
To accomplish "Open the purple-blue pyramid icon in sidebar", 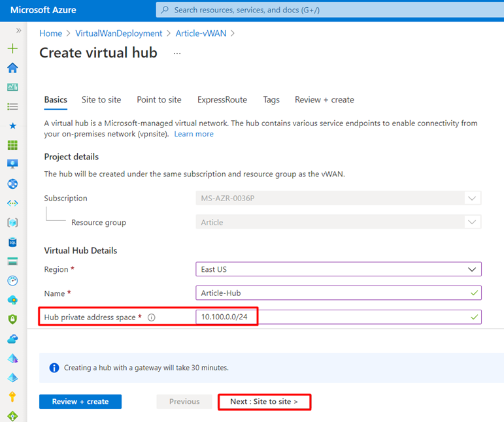I will coord(12,358).
